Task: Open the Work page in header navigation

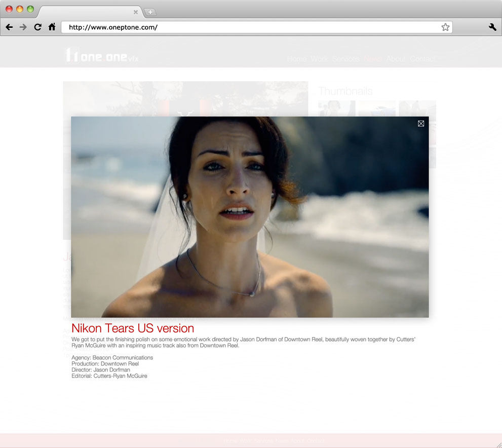Action: [x=319, y=59]
